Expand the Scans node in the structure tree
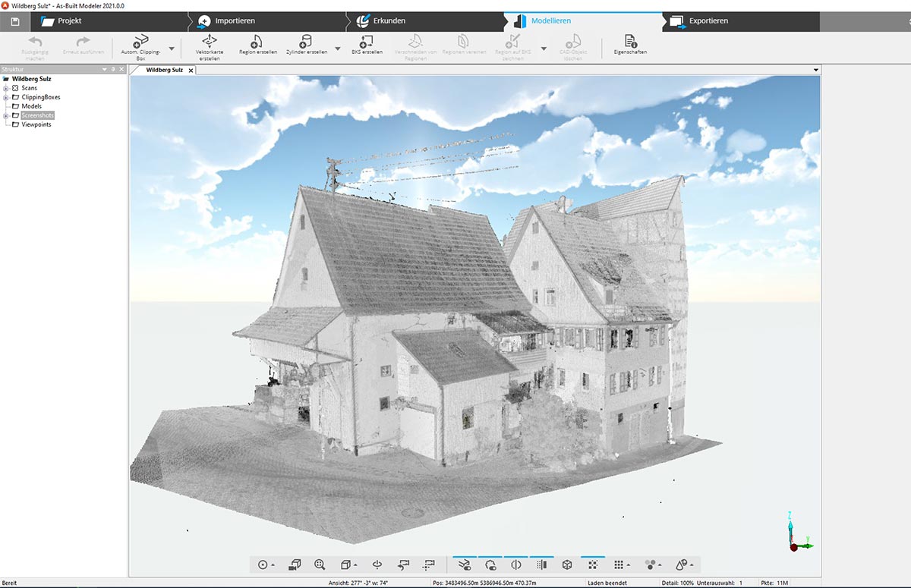The width and height of the screenshot is (911, 588). 6,88
